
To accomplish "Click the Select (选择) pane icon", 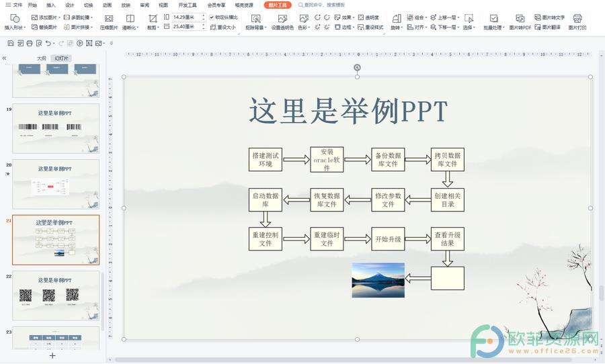I will pos(469,19).
